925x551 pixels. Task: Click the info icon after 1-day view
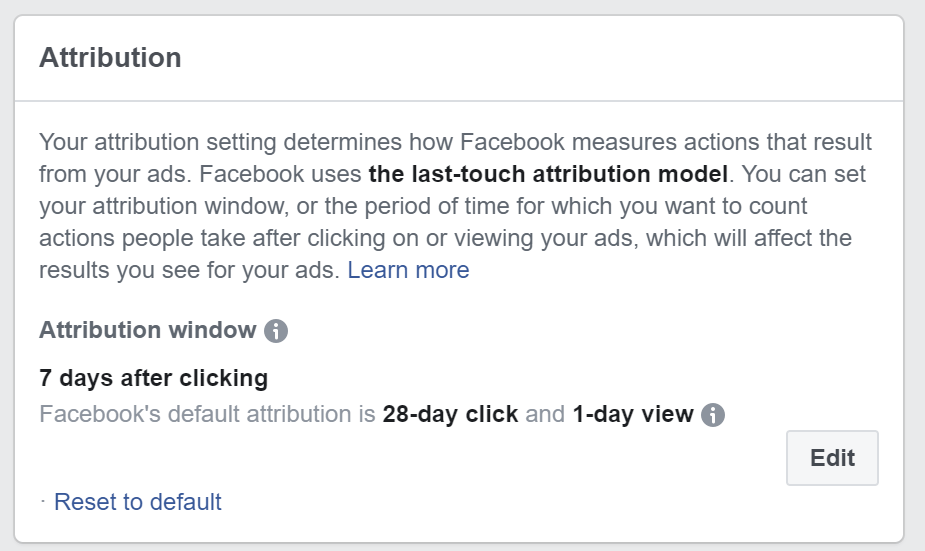coord(713,415)
